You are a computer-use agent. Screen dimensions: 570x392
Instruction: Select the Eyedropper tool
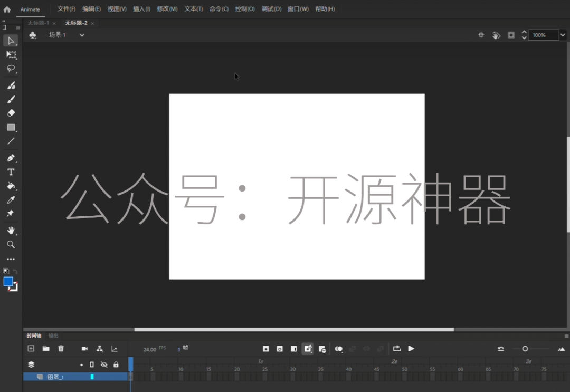[11, 200]
